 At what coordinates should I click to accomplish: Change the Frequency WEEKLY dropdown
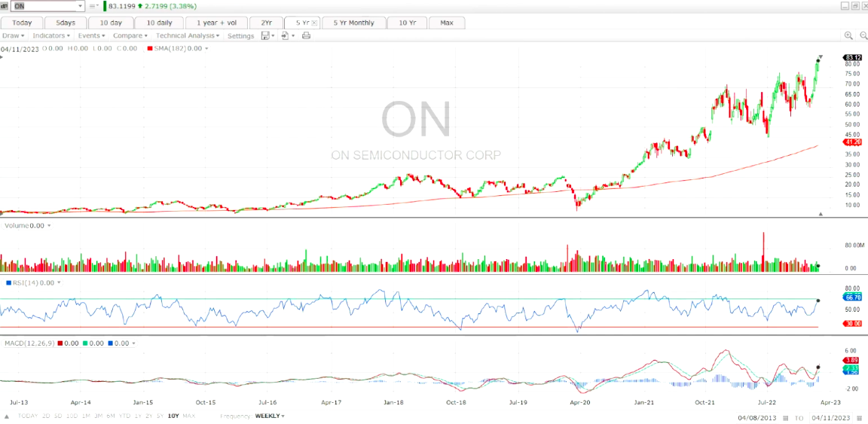[x=270, y=416]
